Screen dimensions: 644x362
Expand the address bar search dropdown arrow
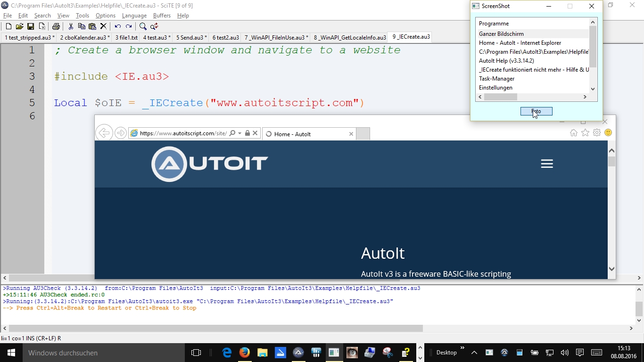click(x=239, y=133)
